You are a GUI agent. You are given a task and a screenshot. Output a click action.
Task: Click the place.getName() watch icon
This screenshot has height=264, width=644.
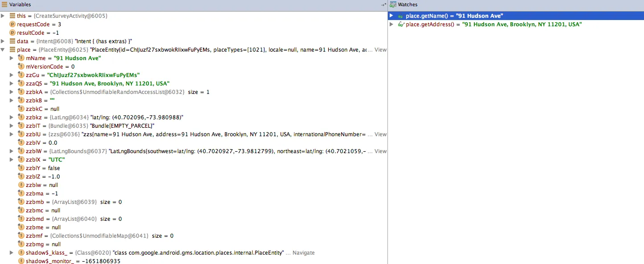click(401, 16)
